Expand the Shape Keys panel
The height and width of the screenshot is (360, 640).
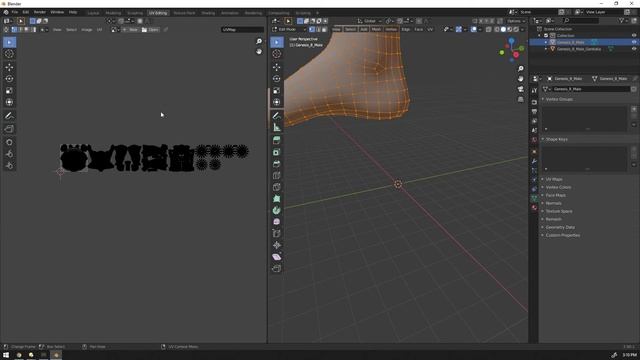point(555,139)
